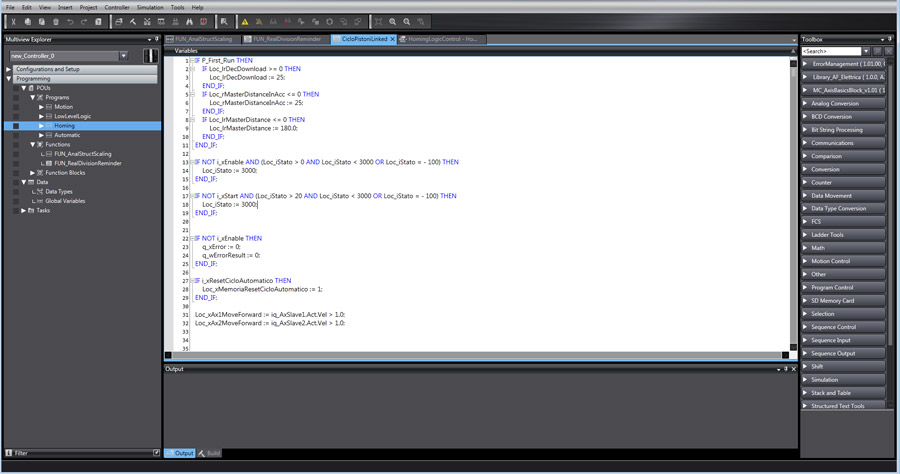Toggle the checkbox beside POUs node
The height and width of the screenshot is (474, 900).
pos(16,88)
